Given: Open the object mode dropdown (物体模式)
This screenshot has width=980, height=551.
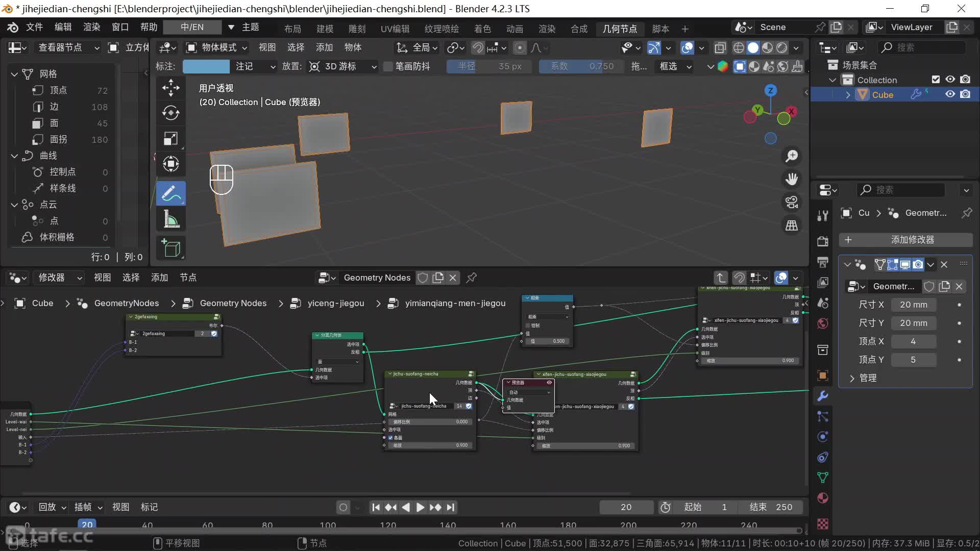Looking at the screenshot, I should 217,47.
